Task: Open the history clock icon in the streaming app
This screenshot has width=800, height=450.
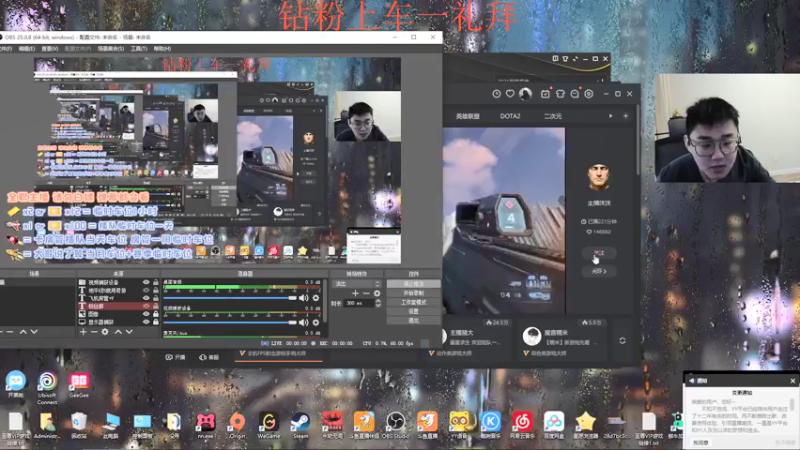Action: coord(496,94)
